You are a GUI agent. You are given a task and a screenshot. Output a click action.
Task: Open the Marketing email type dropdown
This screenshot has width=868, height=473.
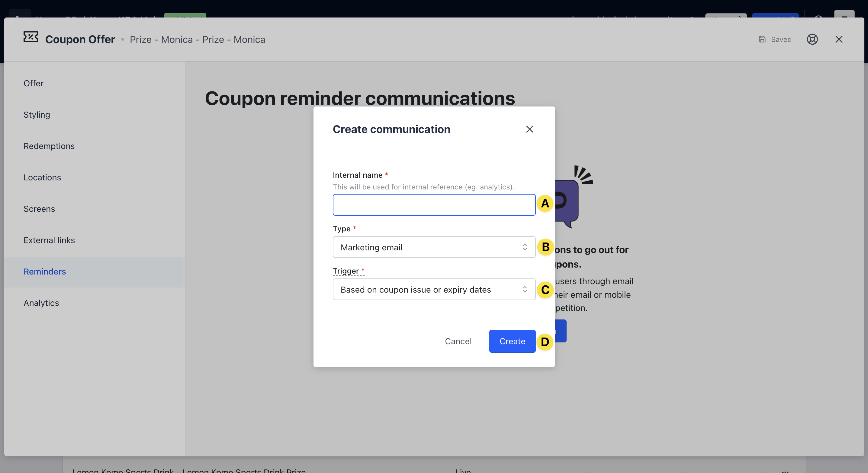coord(428,247)
